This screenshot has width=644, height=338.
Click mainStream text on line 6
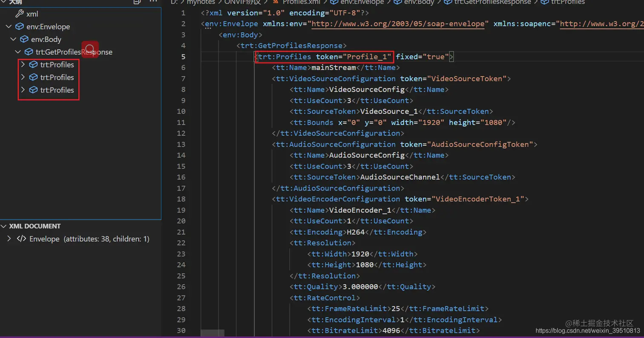(334, 68)
